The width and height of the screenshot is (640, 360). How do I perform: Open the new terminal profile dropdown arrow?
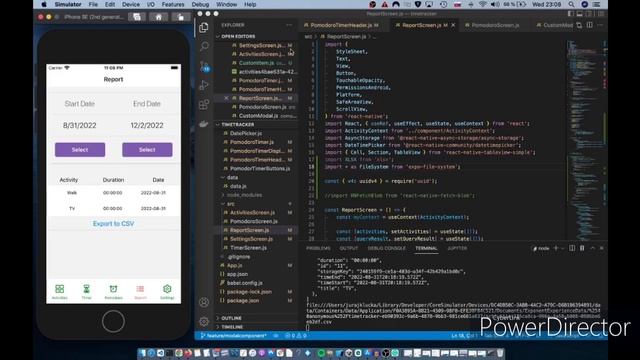[x=562, y=248]
